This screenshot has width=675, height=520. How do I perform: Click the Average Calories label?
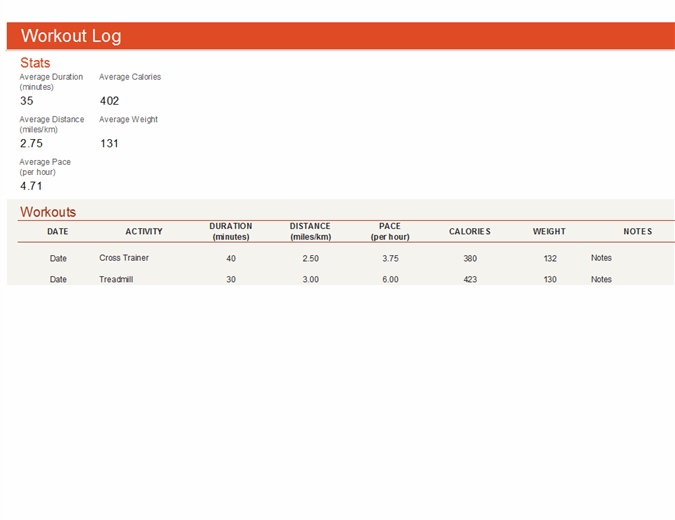[x=130, y=77]
